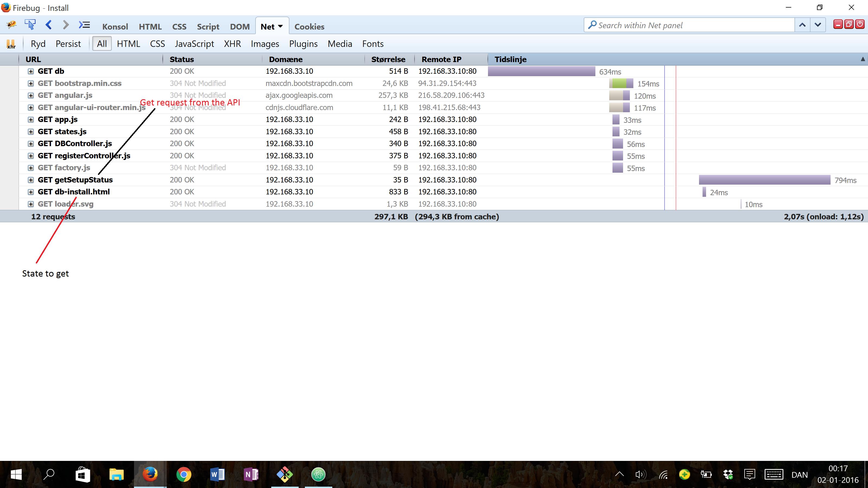Expand the GET db-install.html request
The image size is (868, 488).
(x=31, y=192)
